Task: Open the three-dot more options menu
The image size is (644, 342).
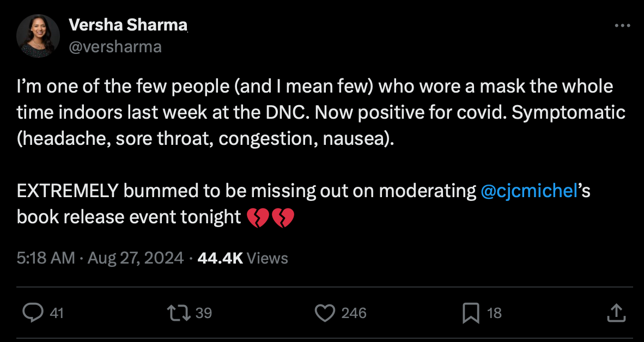Action: click(x=622, y=26)
